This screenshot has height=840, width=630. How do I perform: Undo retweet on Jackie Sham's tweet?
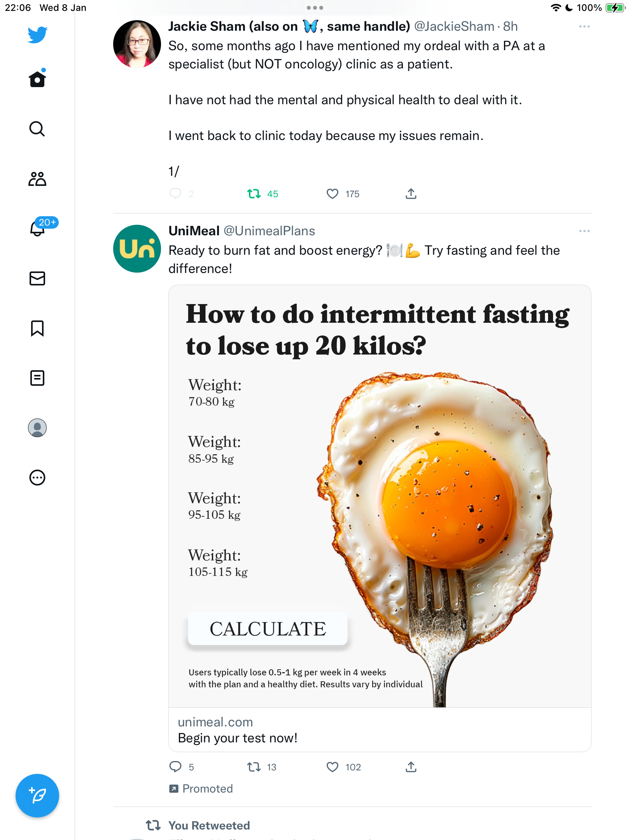click(263, 194)
